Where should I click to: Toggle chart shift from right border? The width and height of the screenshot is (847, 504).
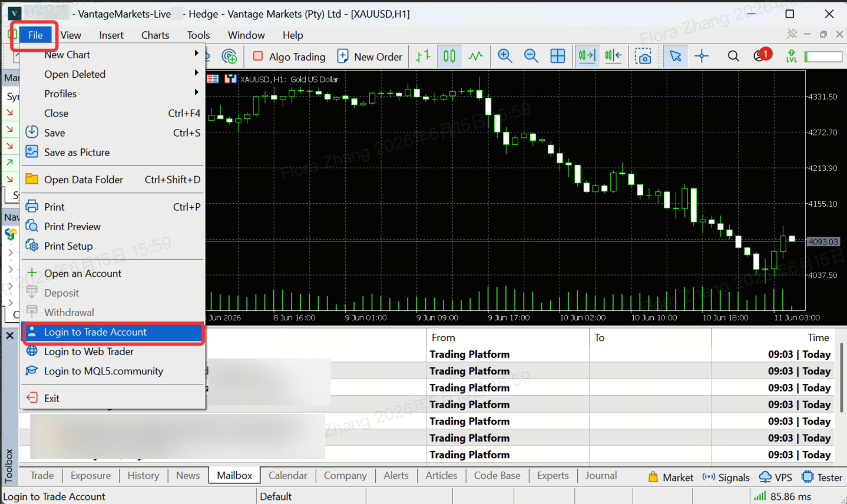pos(613,57)
